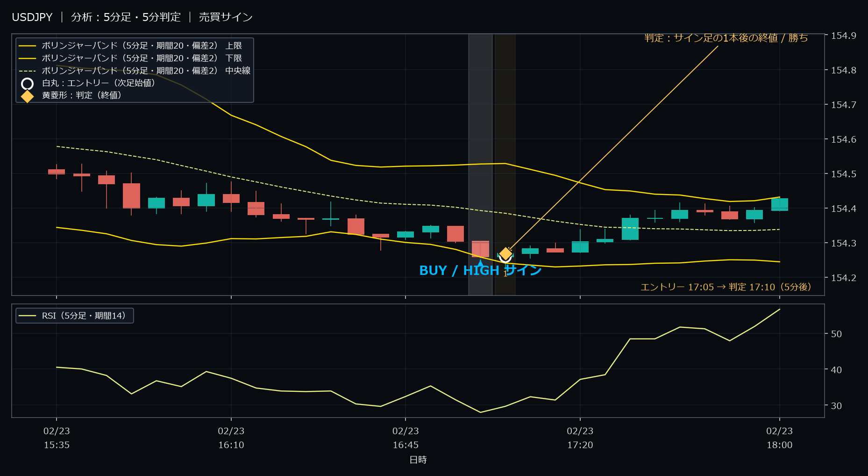Screen dimensions: 868x476
Task: Click the 154.8 price axis label
Action: click(844, 70)
